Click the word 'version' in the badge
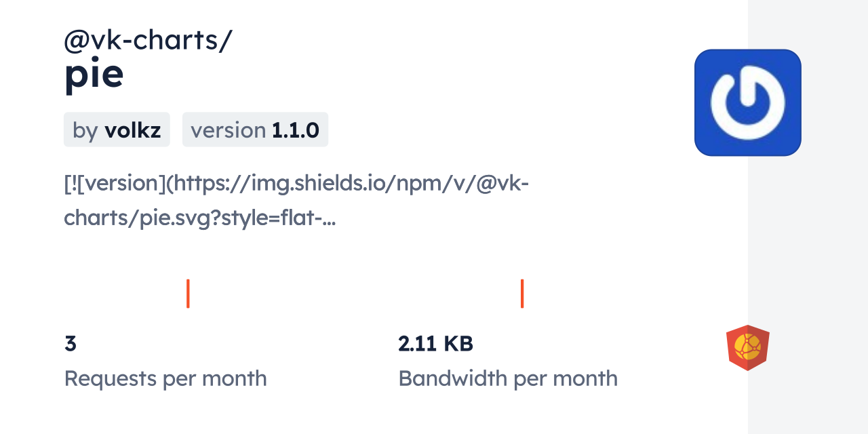Image resolution: width=868 pixels, height=434 pixels. click(x=228, y=130)
